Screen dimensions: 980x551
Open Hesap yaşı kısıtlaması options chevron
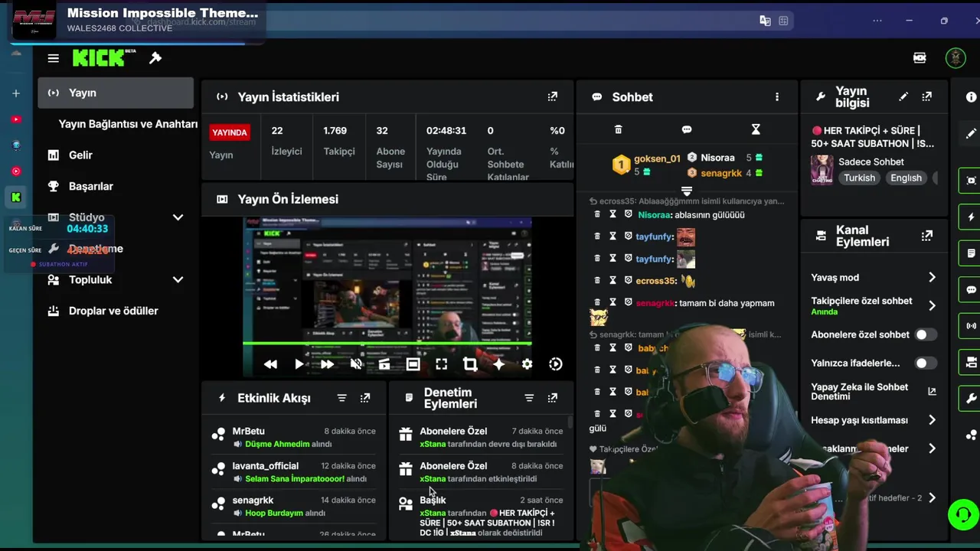(x=932, y=420)
